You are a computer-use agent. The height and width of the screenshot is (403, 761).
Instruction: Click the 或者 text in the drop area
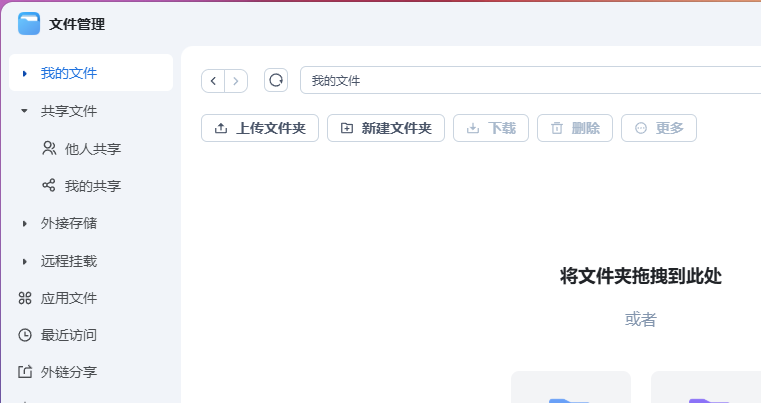pos(641,319)
